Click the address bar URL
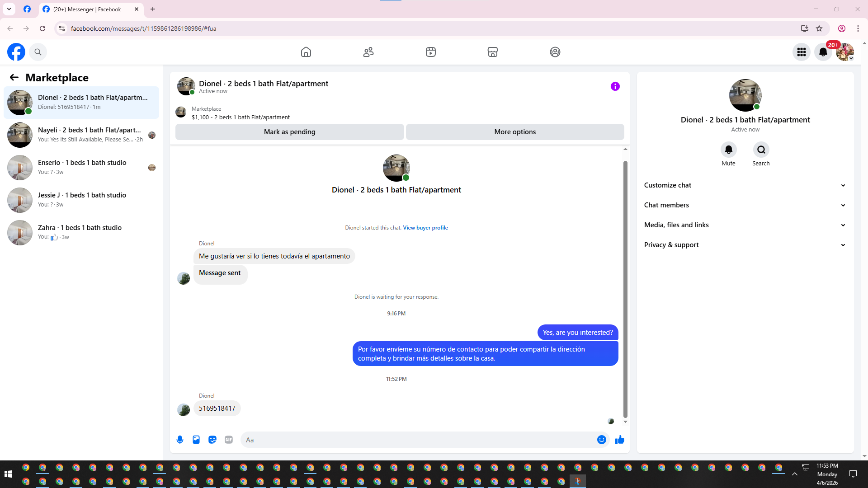 pyautogui.click(x=144, y=28)
